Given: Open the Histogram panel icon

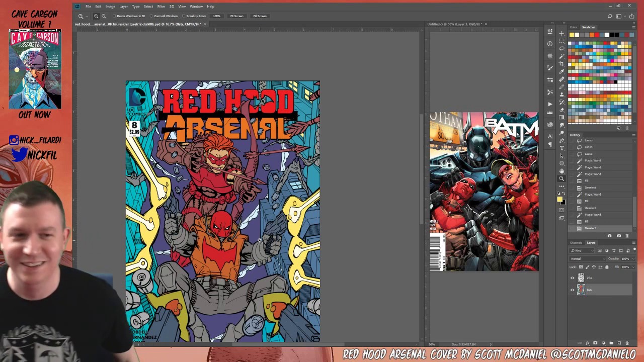Looking at the screenshot, I should [x=550, y=112].
